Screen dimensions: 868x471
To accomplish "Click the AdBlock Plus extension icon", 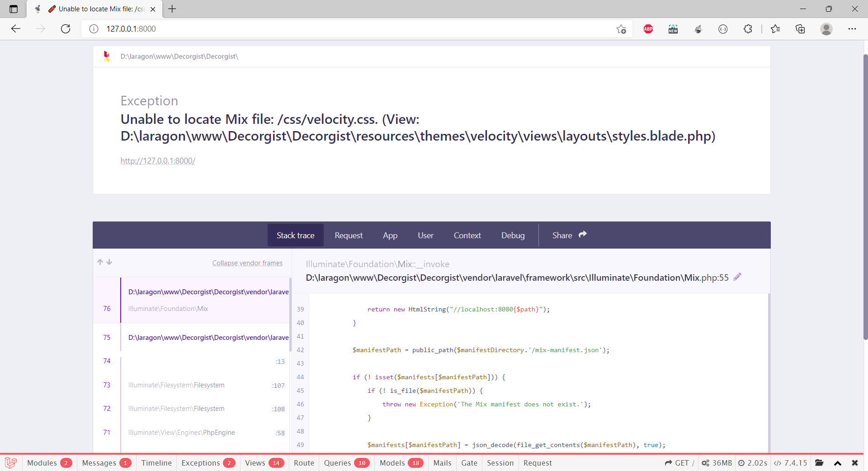I will 648,29.
